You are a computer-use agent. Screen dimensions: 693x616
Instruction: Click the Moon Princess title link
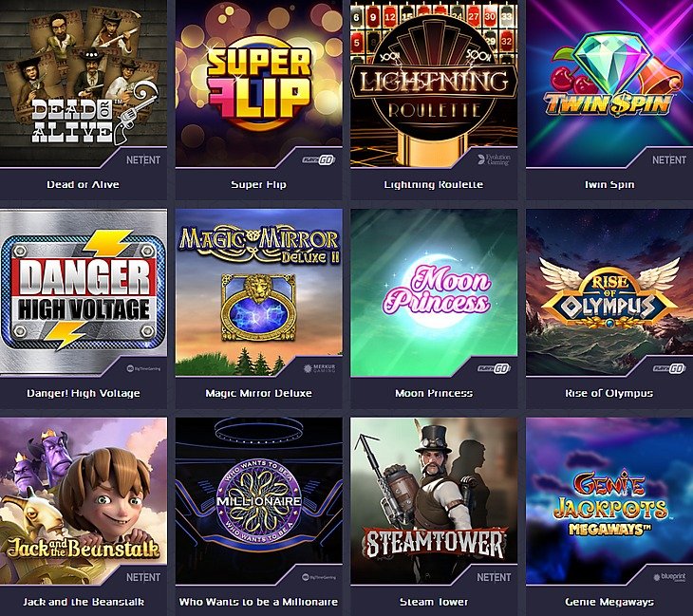(x=434, y=393)
